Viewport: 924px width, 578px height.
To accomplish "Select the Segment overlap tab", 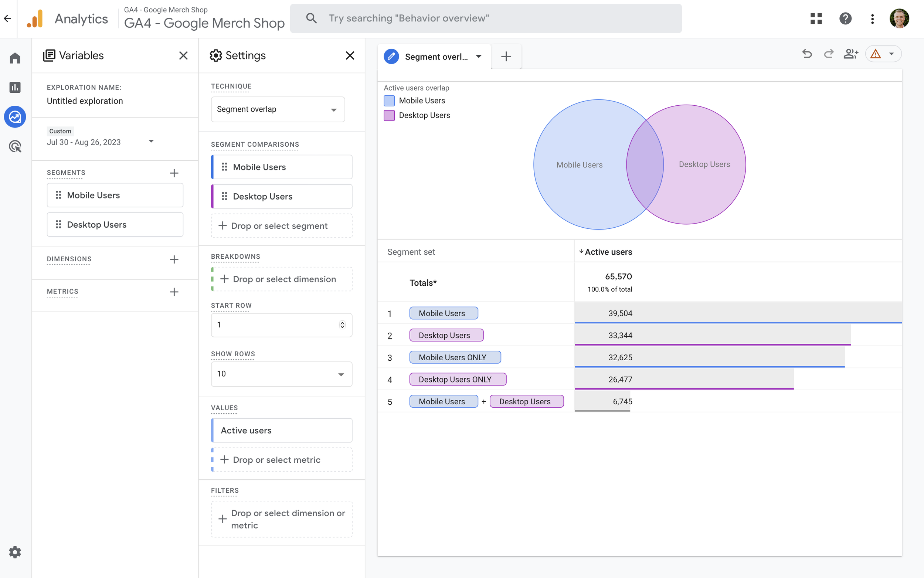I will pos(436,57).
